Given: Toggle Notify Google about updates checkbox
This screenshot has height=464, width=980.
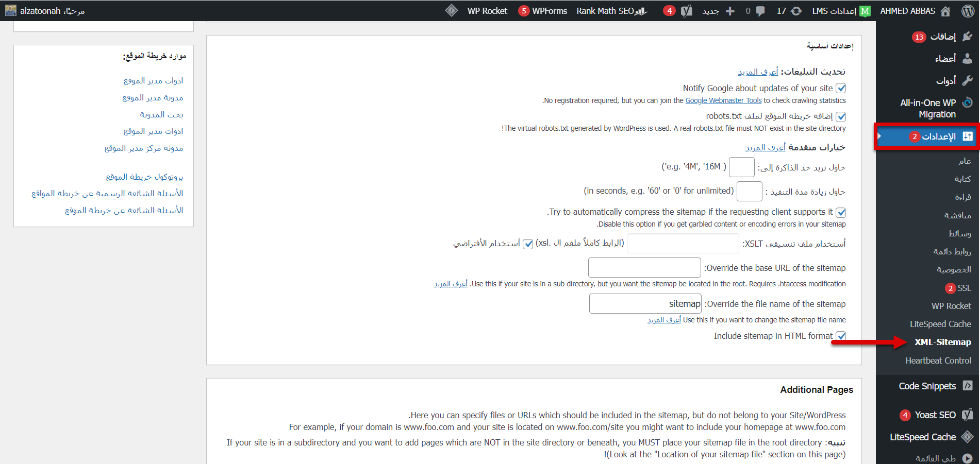Looking at the screenshot, I should (841, 89).
